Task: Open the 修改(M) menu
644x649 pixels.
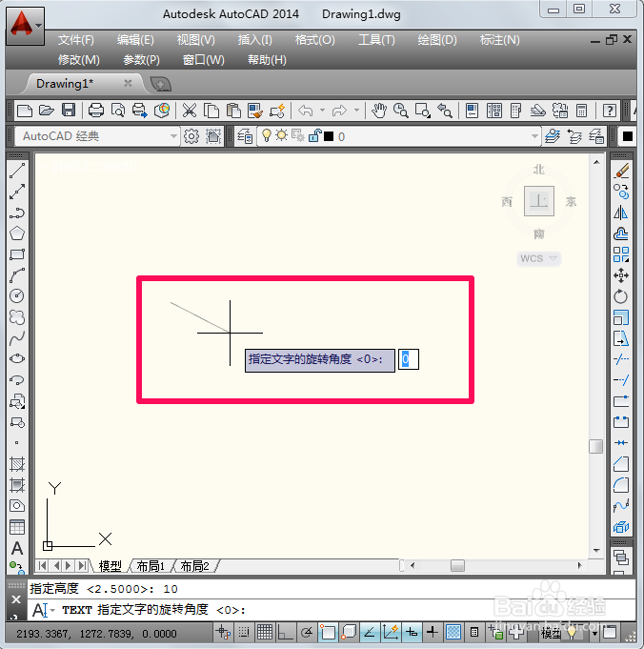Action: tap(79, 60)
